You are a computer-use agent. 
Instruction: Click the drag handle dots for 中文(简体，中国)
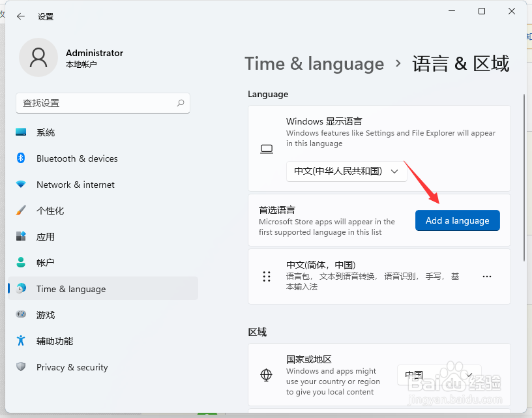pyautogui.click(x=267, y=276)
